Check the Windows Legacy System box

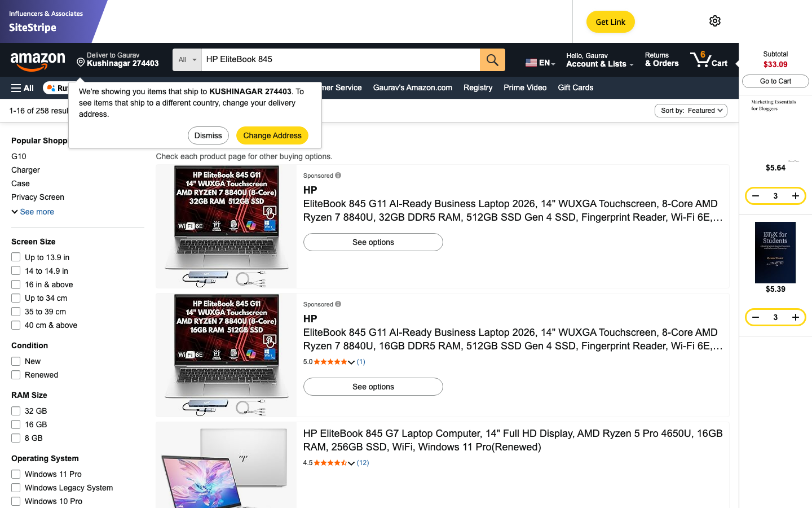(16, 488)
